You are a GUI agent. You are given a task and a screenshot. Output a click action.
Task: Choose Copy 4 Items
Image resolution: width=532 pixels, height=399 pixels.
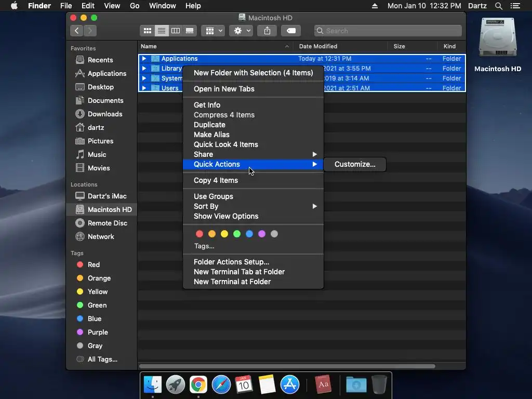[253, 180]
